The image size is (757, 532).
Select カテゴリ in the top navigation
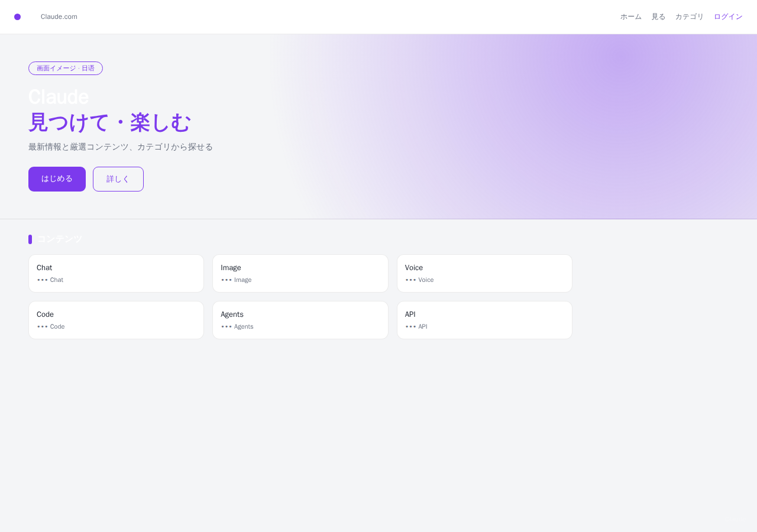[690, 17]
